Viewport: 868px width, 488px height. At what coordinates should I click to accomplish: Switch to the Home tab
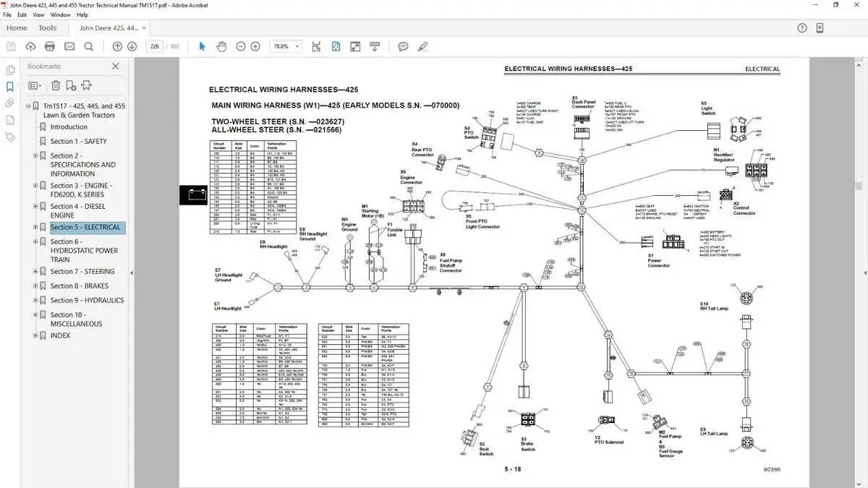tap(17, 28)
